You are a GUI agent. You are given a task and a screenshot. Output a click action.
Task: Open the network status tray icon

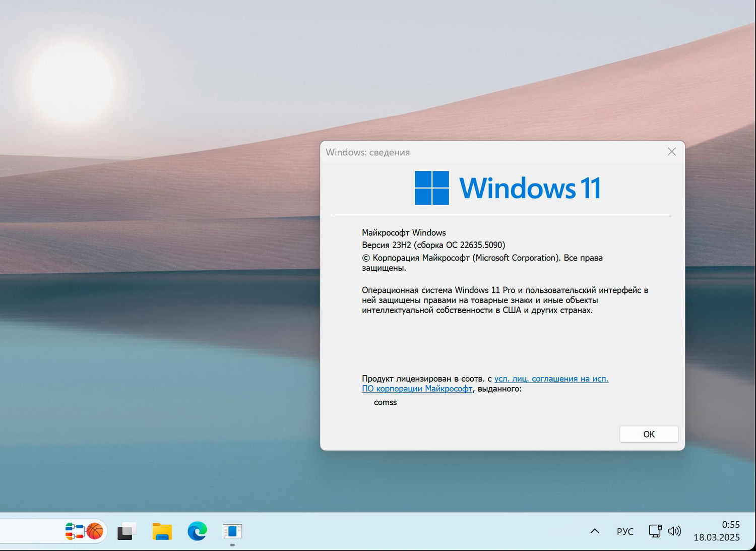click(655, 531)
